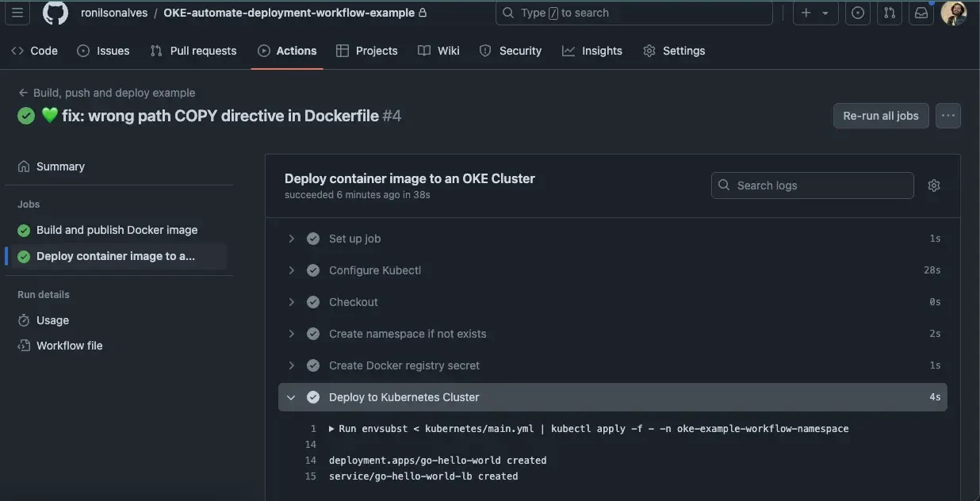The width and height of the screenshot is (980, 501).
Task: Expand Create Docker registry secret step
Action: click(612, 365)
